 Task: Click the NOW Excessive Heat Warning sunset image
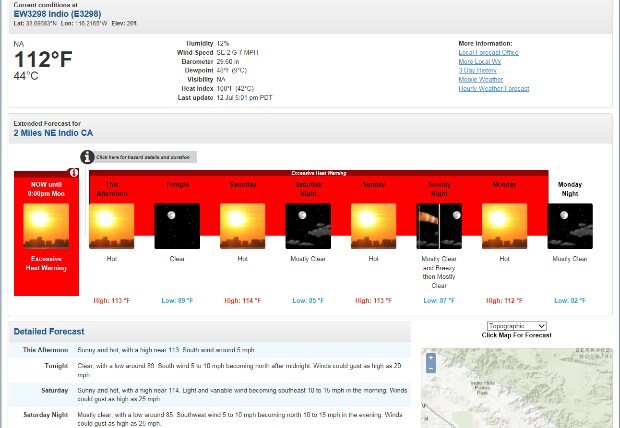(x=46, y=226)
